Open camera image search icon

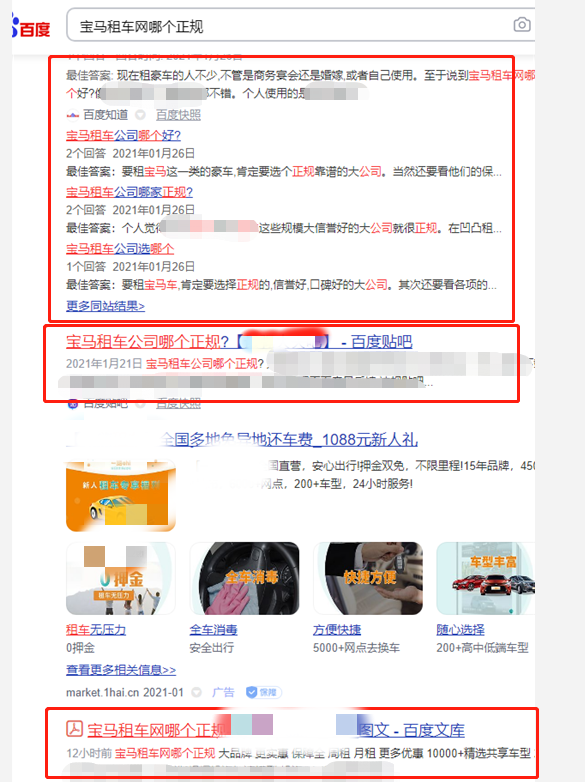click(522, 24)
